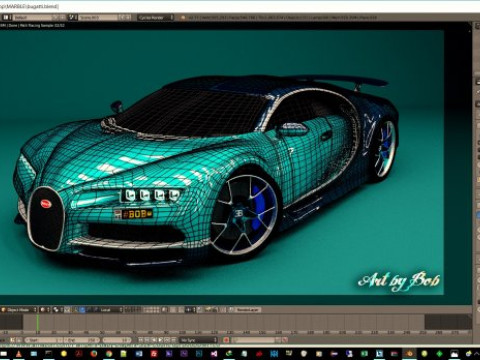480x360 pixels.
Task: Switch to the Blender taskbar icon
Action: pos(410,353)
